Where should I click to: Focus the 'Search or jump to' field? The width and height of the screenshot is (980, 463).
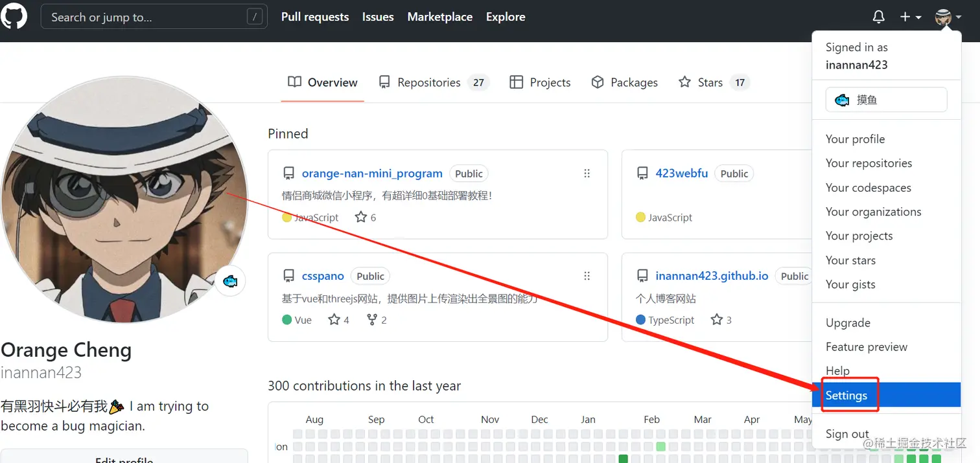154,17
